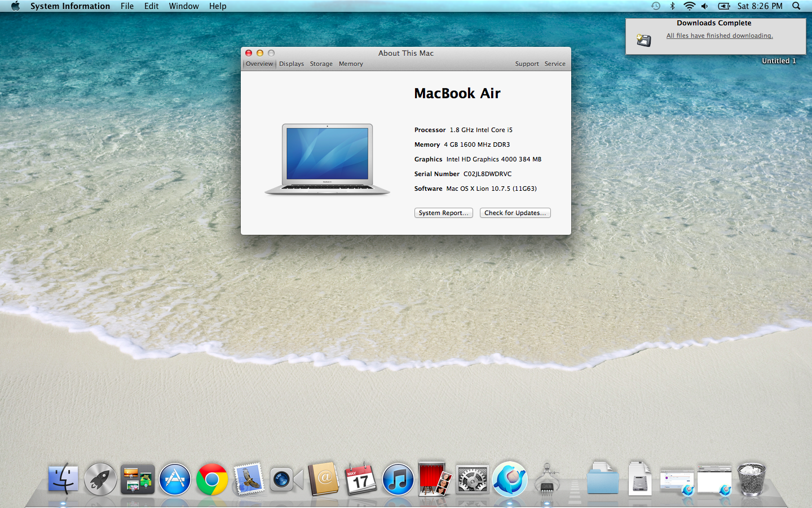This screenshot has height=508, width=812.
Task: Open the Edit menu
Action: coord(152,6)
